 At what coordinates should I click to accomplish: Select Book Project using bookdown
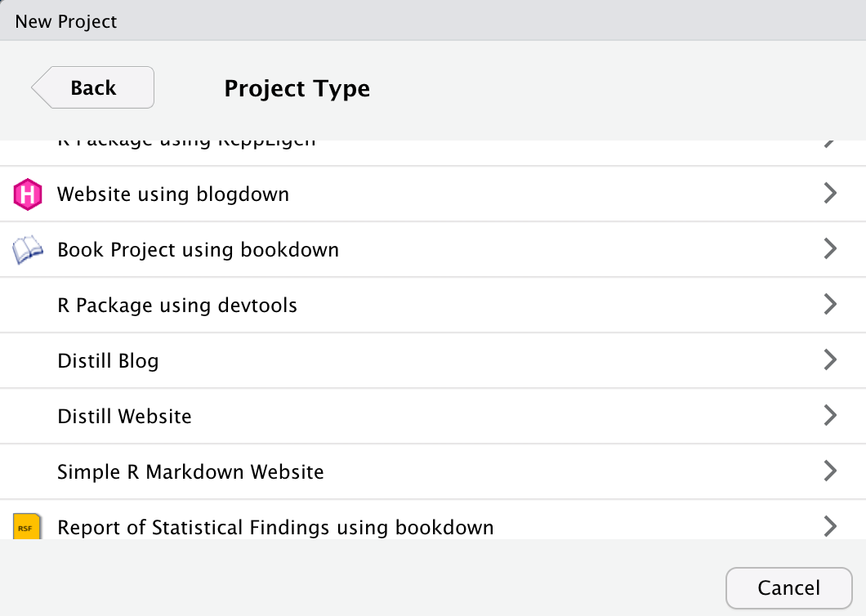tap(198, 250)
